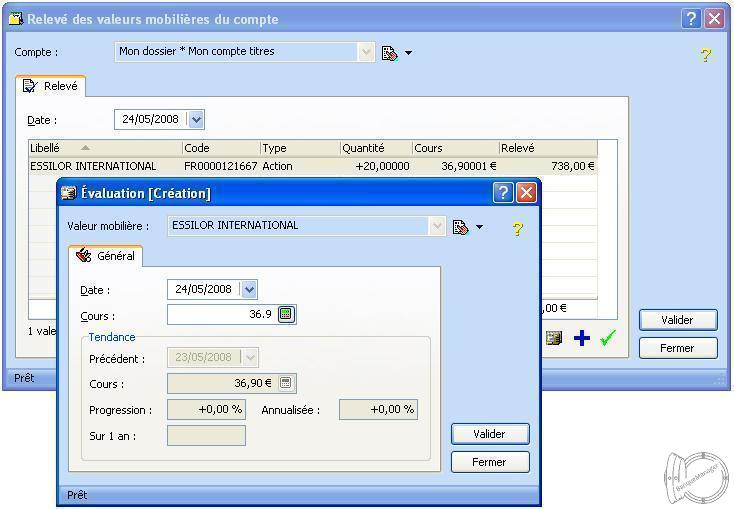Image resolution: width=734 pixels, height=509 pixels.
Task: Expand arrow next to Valeur mobilière edit icon
Action: point(480,227)
